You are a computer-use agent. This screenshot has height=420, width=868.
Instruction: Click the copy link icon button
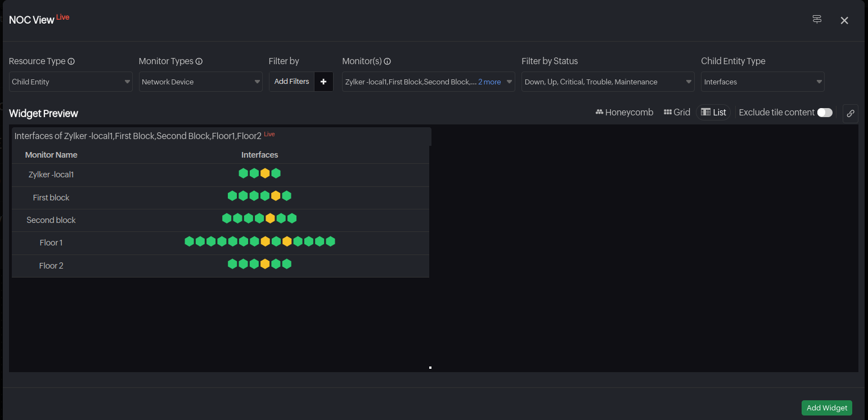pyautogui.click(x=850, y=113)
